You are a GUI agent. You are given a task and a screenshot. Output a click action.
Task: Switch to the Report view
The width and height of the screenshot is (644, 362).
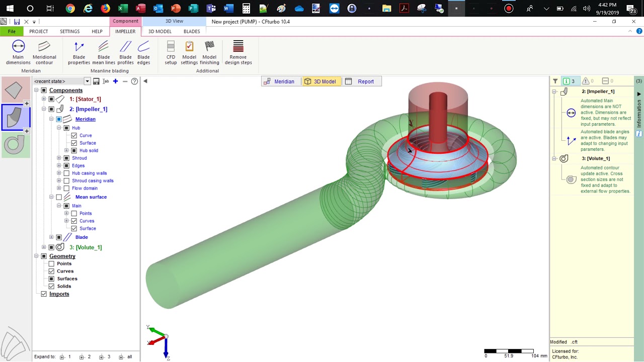[x=360, y=81]
